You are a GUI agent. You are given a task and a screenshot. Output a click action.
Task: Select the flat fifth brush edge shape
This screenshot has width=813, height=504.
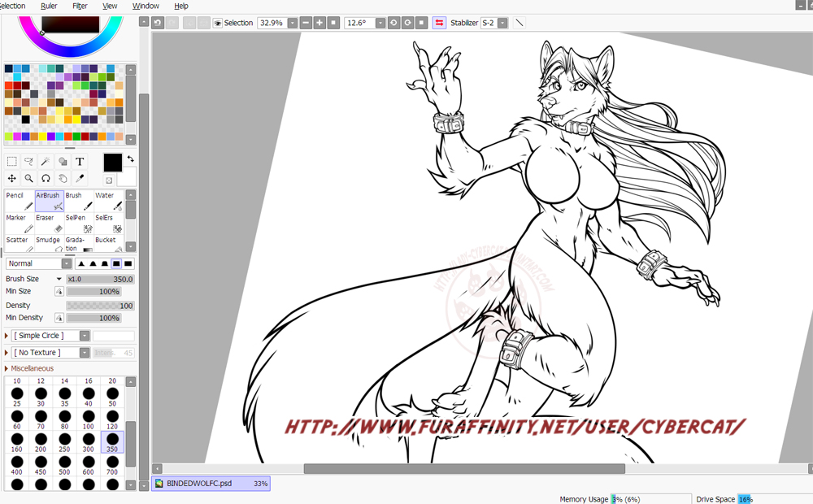128,263
